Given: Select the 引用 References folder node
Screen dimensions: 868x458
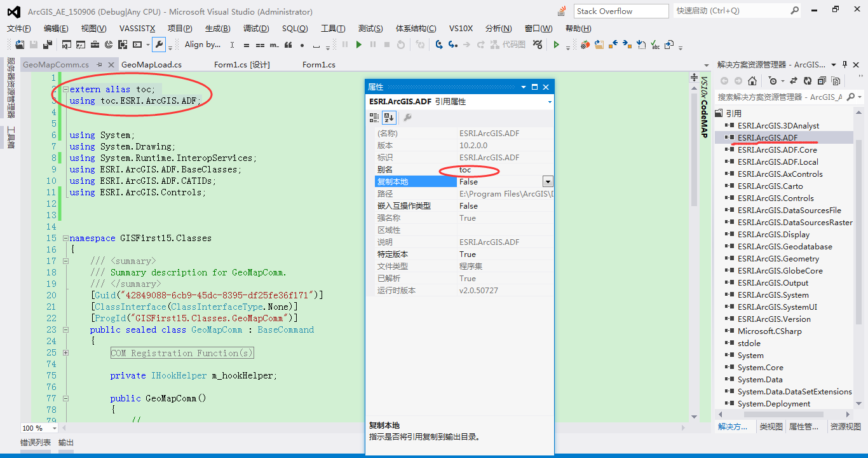Looking at the screenshot, I should click(x=733, y=113).
